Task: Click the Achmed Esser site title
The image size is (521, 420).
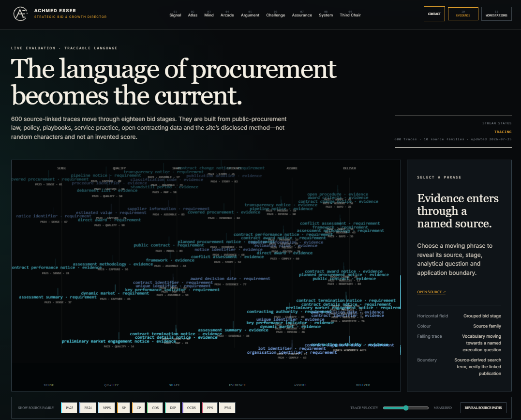Action: pyautogui.click(x=55, y=11)
